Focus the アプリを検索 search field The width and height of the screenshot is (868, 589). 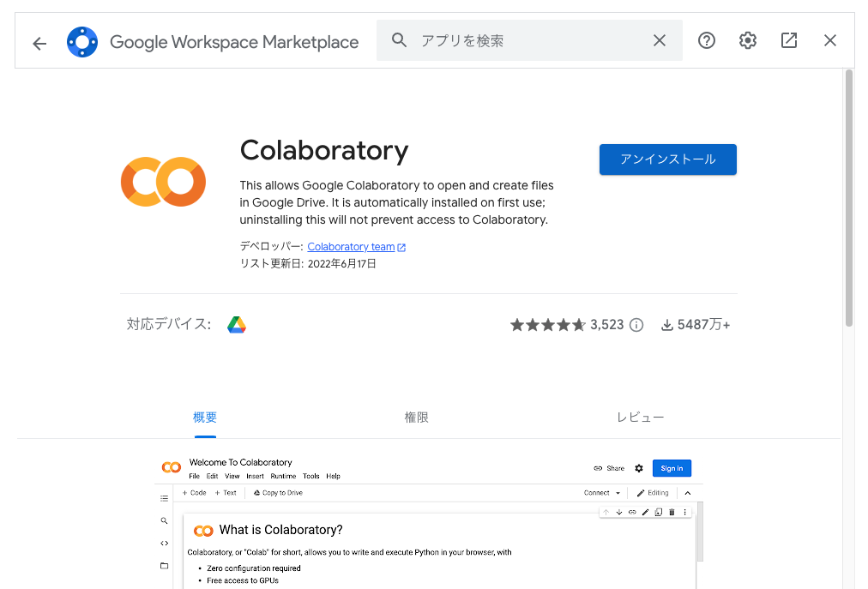tap(528, 40)
